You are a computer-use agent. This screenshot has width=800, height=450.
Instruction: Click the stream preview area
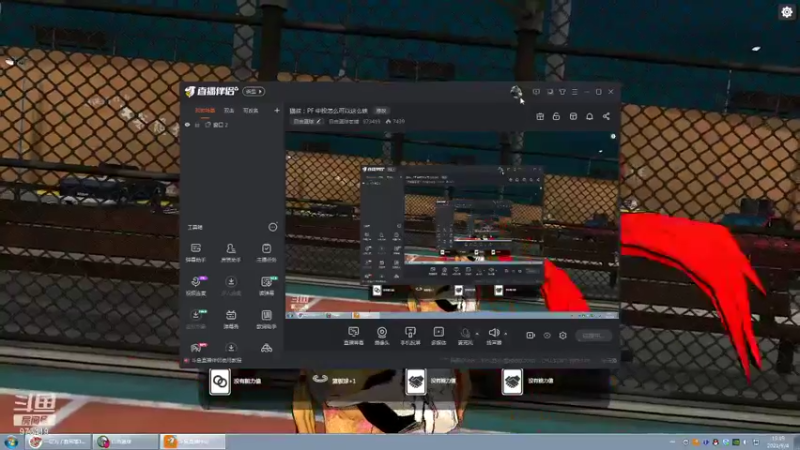452,226
